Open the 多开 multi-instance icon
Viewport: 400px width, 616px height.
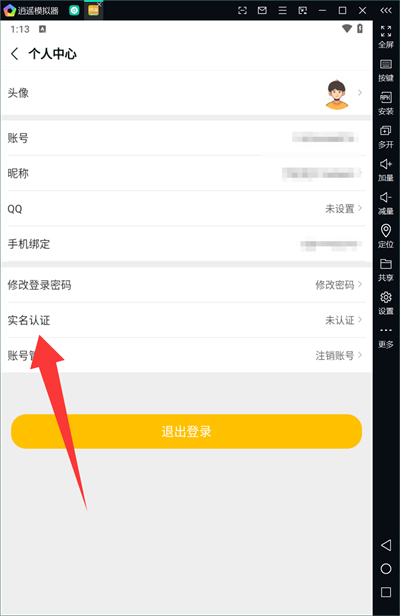point(385,137)
